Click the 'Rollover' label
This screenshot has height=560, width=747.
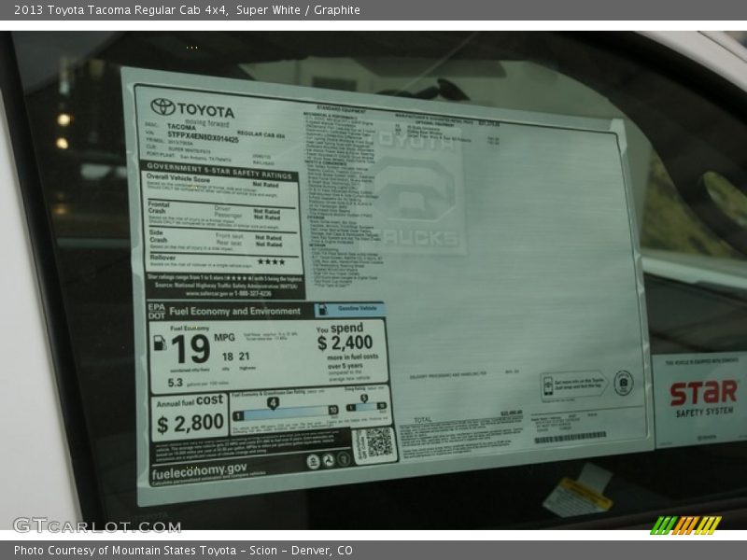point(162,258)
